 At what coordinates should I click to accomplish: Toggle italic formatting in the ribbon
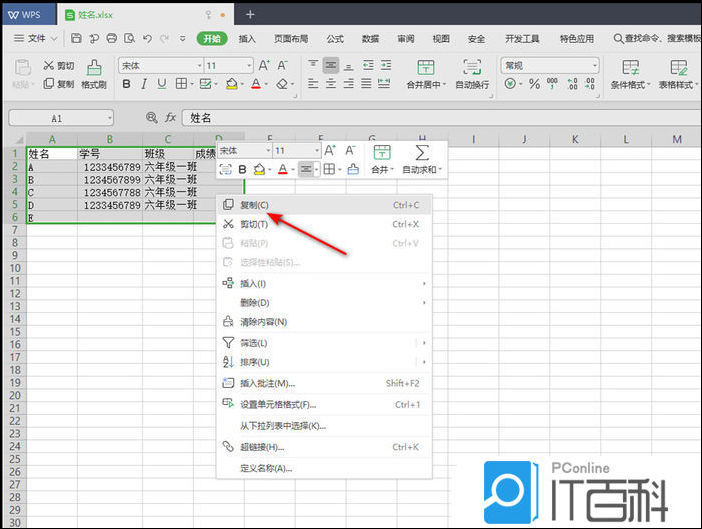(144, 85)
